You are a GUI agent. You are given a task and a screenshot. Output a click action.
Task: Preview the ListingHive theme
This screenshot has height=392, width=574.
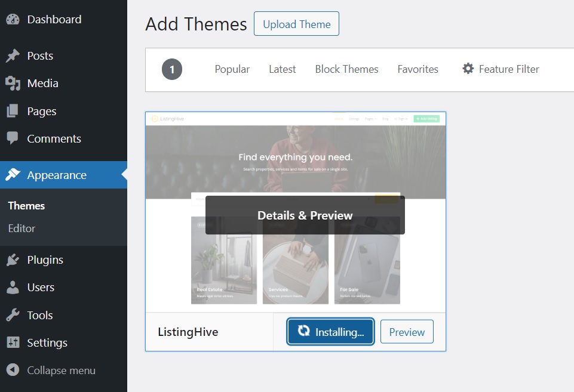point(407,332)
